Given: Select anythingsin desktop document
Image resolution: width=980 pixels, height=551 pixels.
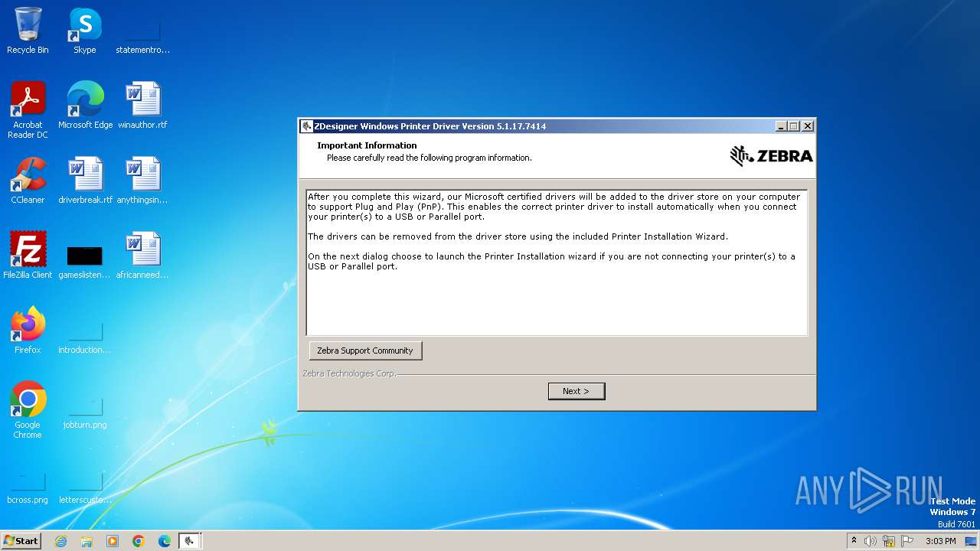Looking at the screenshot, I should click(142, 181).
